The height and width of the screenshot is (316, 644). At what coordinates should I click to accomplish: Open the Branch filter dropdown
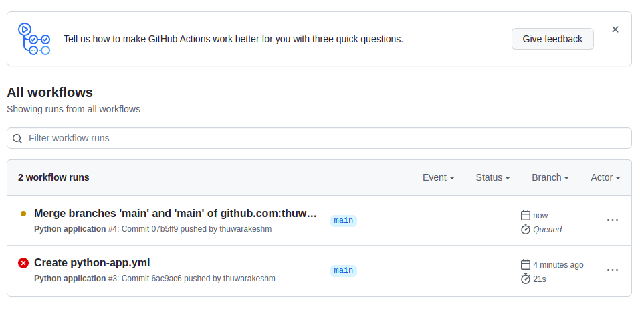click(550, 177)
